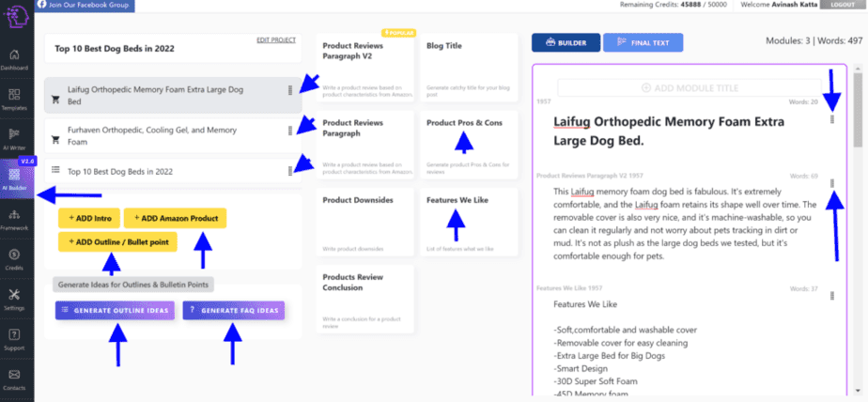Click handle icon for Product Reviews Paragraph V2 module

(x=832, y=183)
